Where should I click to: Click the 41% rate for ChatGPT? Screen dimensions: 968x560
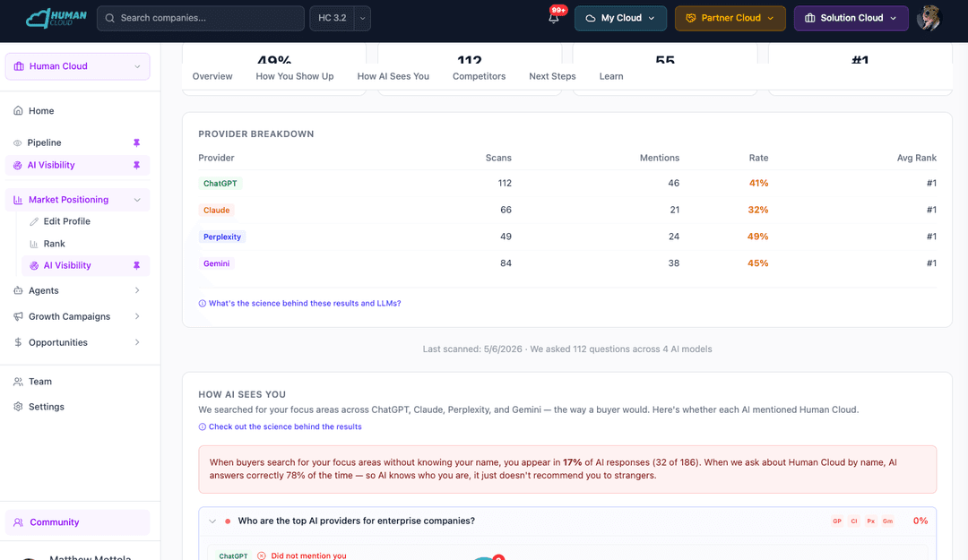pos(759,184)
